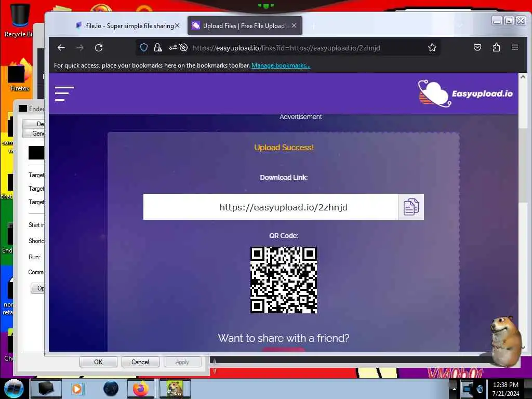Open tracking protection shield icon
Screen dimensions: 532x399
(x=144, y=47)
